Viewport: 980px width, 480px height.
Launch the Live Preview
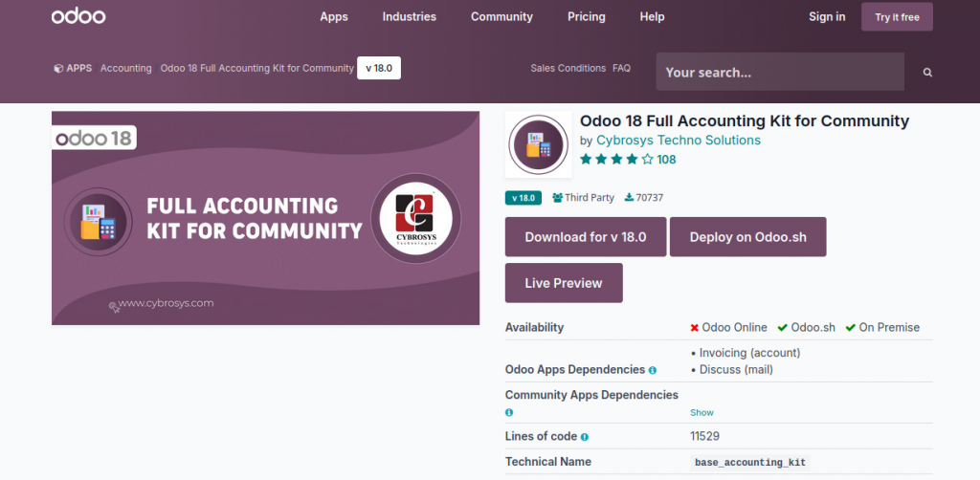(x=564, y=283)
